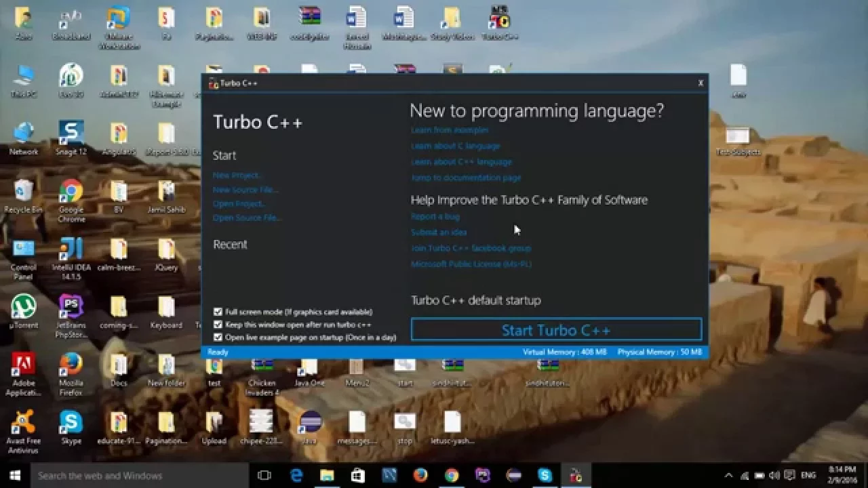
Task: Show hidden system tray icons
Action: 728,476
